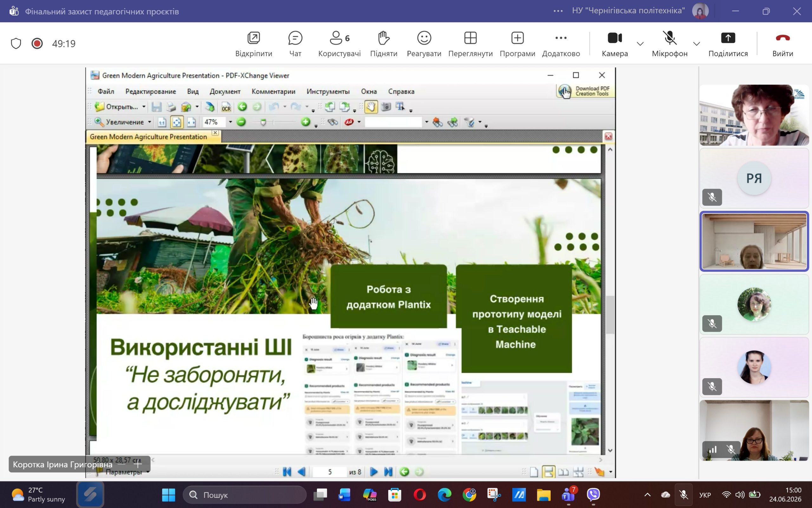This screenshot has height=508, width=812.
Task: Close the Green Modern Agriculture Presentation tab
Action: pos(215,133)
